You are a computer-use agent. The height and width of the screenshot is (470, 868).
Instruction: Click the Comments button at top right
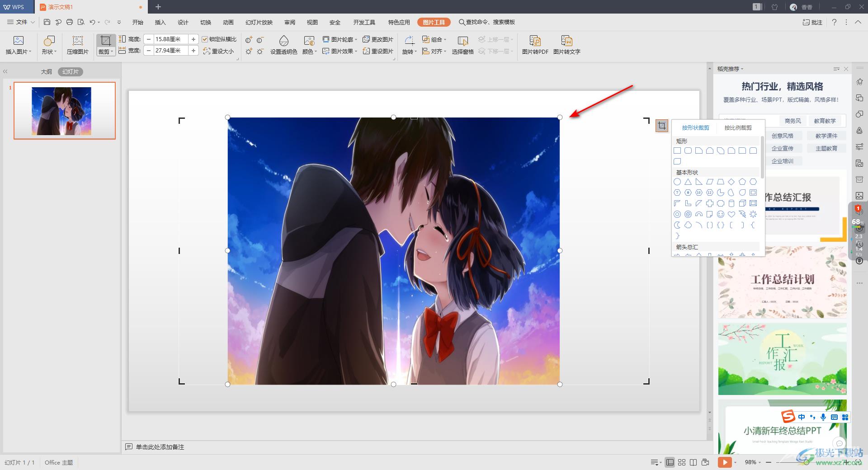coord(812,22)
